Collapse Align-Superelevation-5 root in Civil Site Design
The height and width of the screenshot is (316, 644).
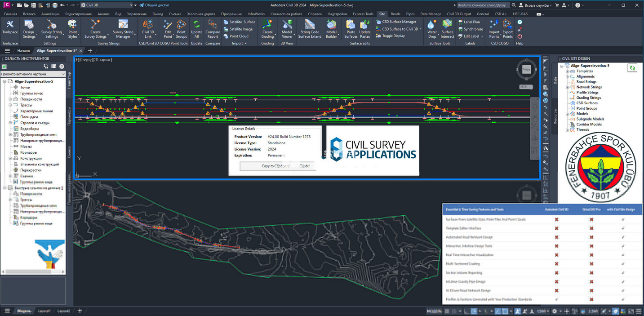coord(562,66)
